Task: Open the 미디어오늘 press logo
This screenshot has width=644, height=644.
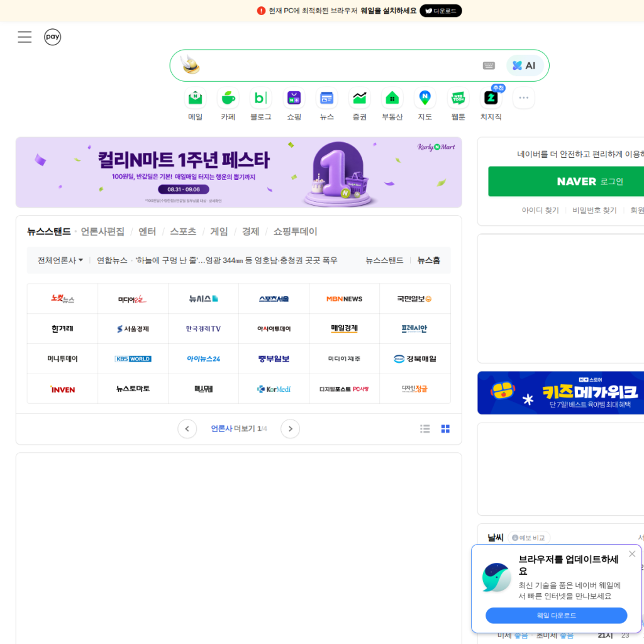Action: [133, 299]
